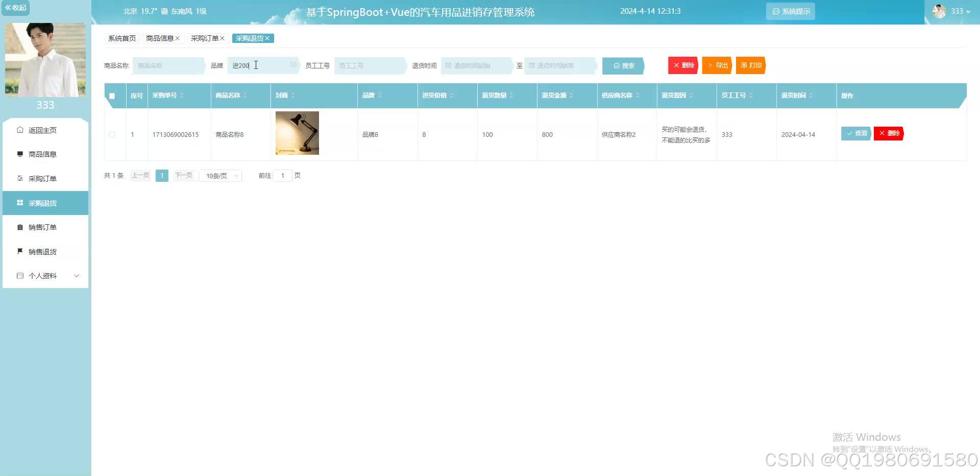Select the date cell 2024-04-14

coord(798,135)
